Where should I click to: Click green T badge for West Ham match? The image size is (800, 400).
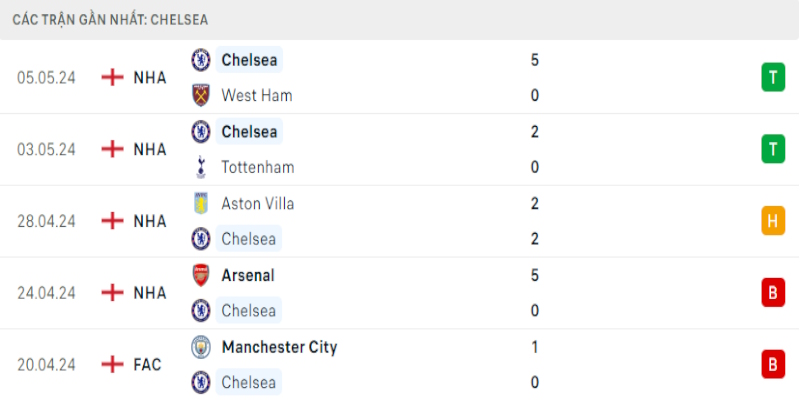[773, 77]
